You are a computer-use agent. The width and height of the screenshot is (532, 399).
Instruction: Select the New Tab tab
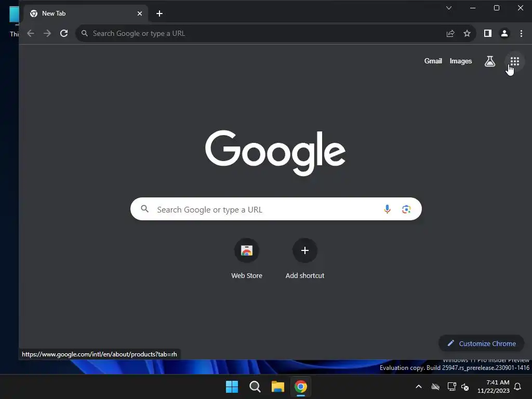coord(86,14)
